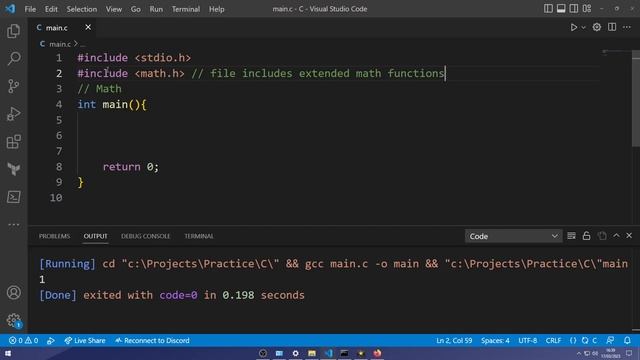This screenshot has height=360, width=640.
Task: Change indentation via Spaces: 4
Action: (x=495, y=340)
